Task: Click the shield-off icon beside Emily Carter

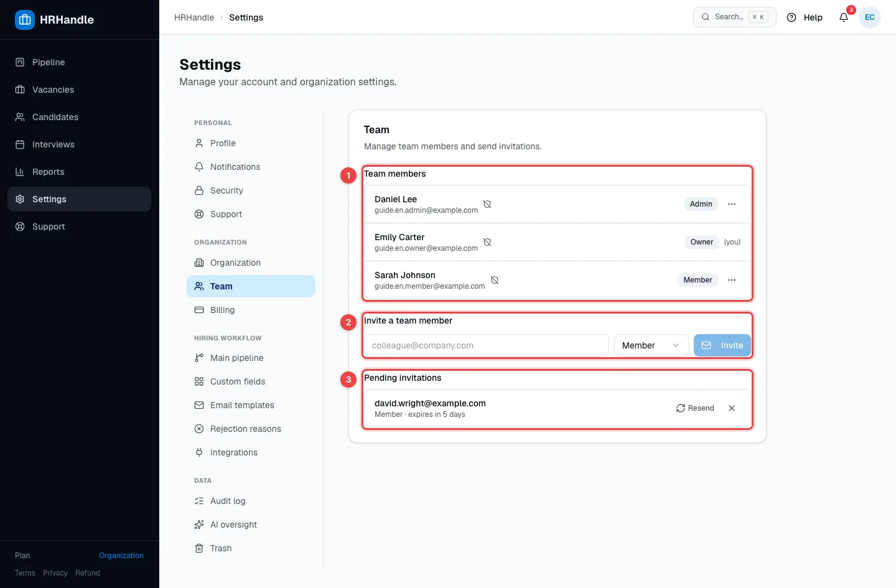Action: [487, 242]
